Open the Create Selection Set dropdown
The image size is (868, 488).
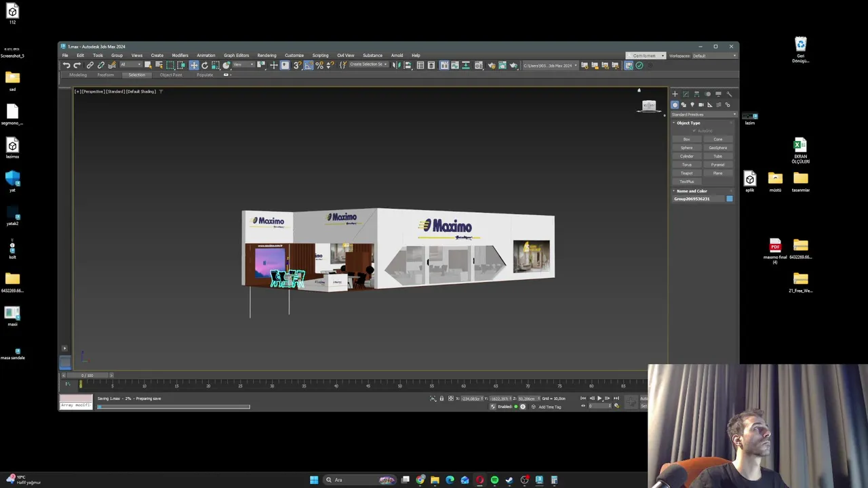pyautogui.click(x=368, y=65)
